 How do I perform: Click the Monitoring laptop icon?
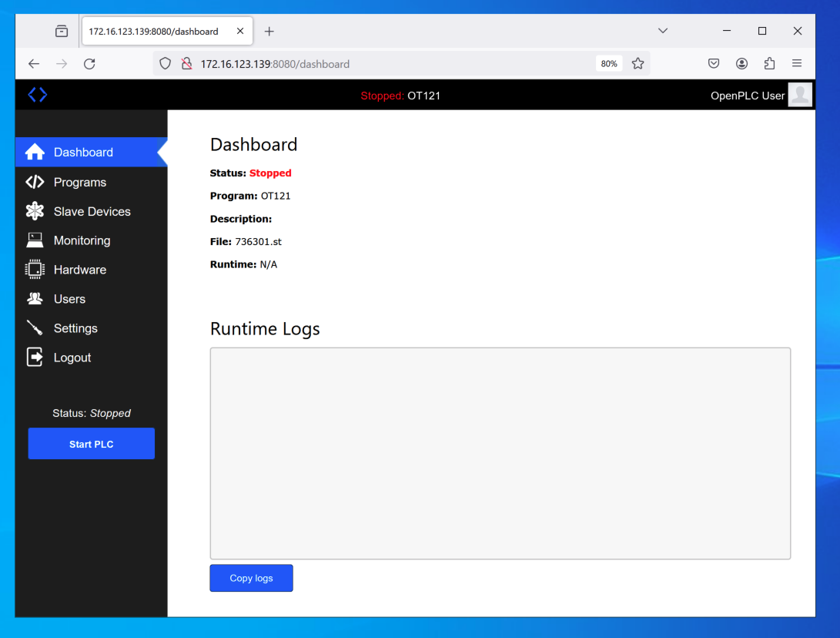click(x=35, y=240)
